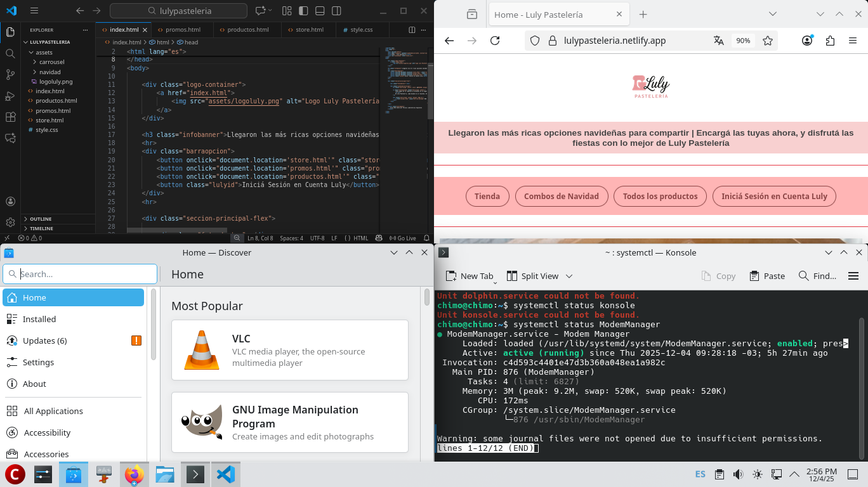Bookmark this page with the star icon

point(768,41)
